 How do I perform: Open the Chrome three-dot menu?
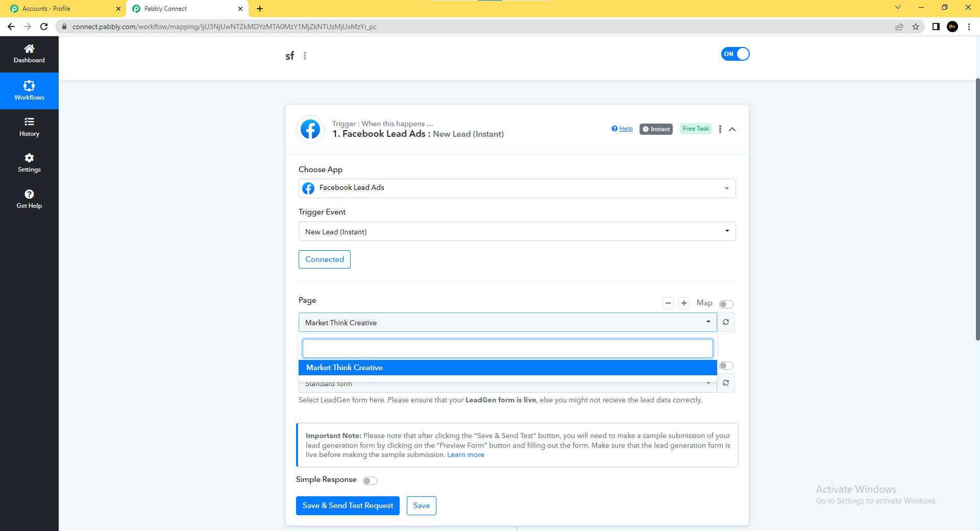pos(969,27)
